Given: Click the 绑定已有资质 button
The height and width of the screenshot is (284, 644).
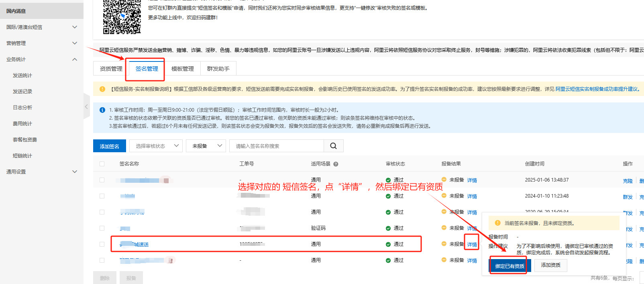Looking at the screenshot, I should 510,266.
